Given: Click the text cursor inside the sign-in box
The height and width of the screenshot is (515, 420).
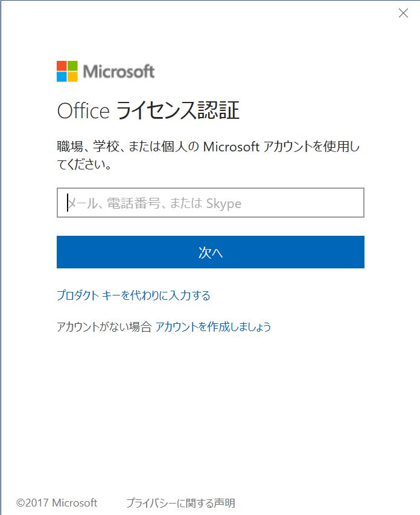Looking at the screenshot, I should (x=68, y=203).
